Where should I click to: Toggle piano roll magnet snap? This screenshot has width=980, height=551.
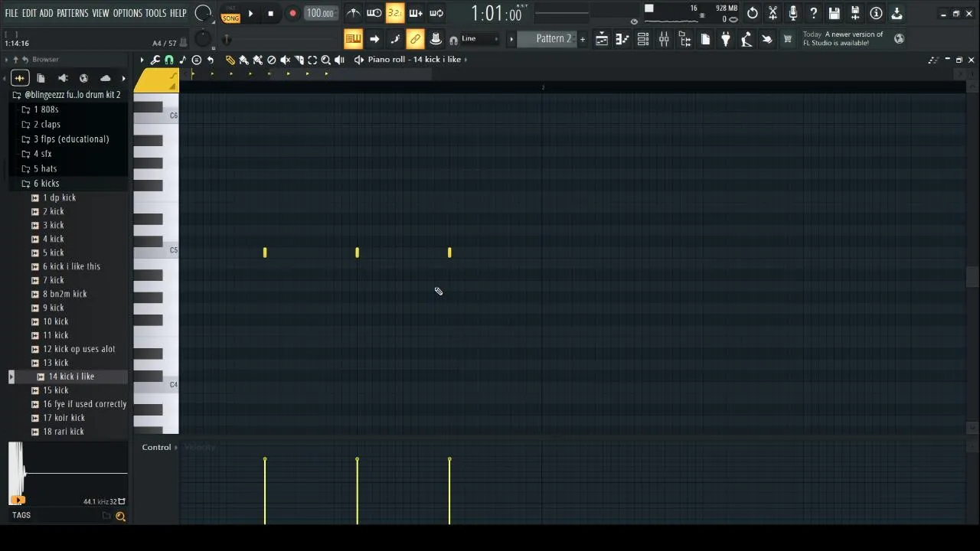(x=168, y=60)
